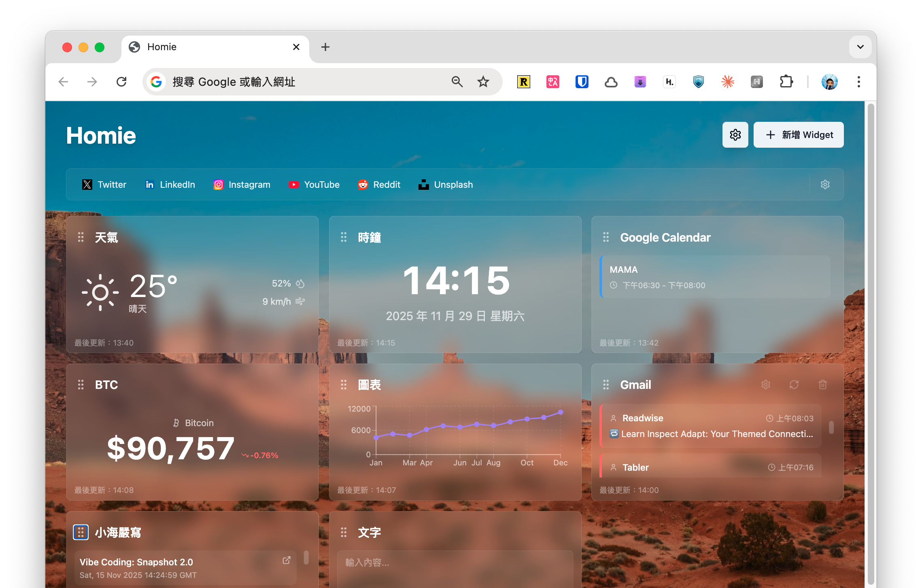Click the Gmail widget scrollbar
922x588 pixels.
pos(831,427)
